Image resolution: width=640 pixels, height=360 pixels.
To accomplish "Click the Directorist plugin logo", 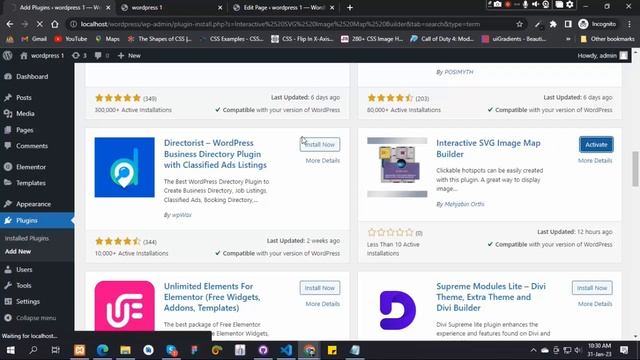I will [x=124, y=167].
